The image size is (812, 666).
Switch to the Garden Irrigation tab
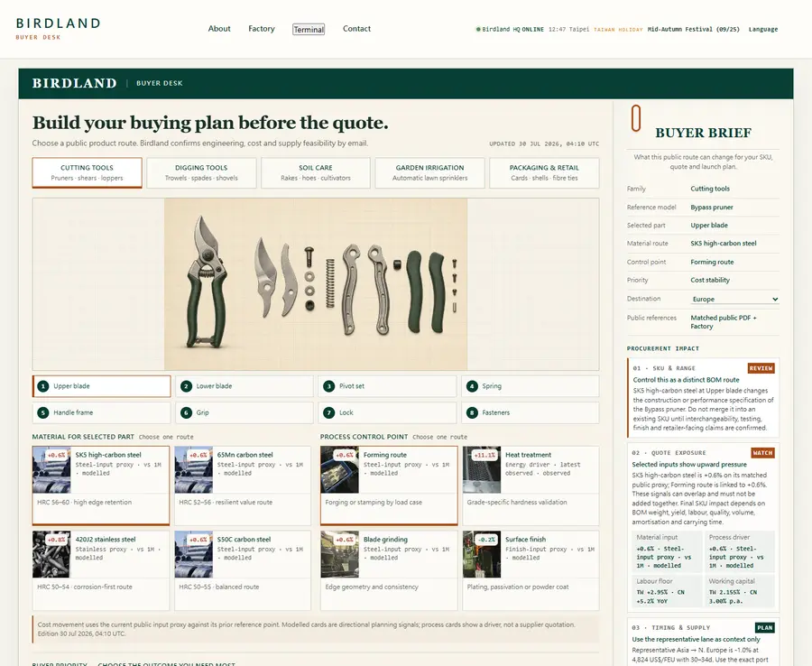[429, 172]
